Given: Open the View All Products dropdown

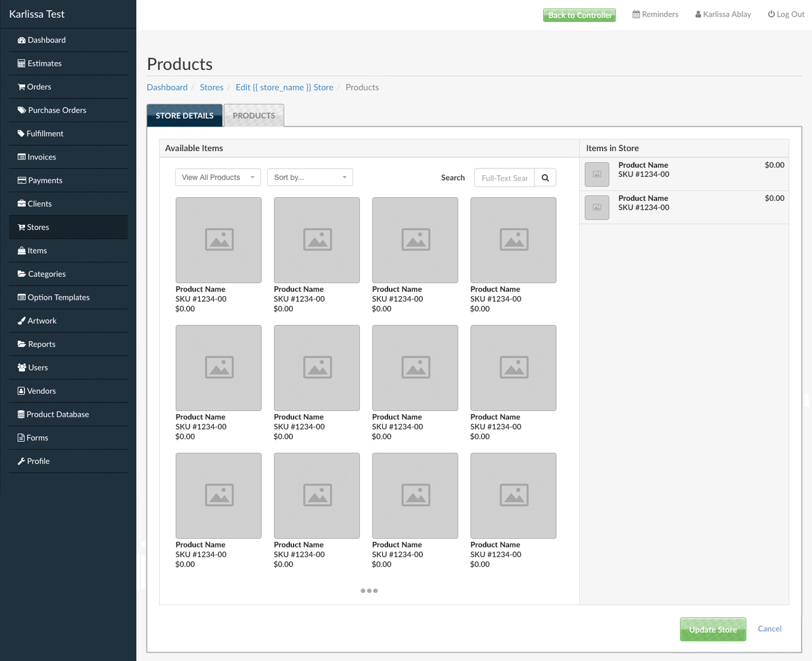Looking at the screenshot, I should click(217, 178).
